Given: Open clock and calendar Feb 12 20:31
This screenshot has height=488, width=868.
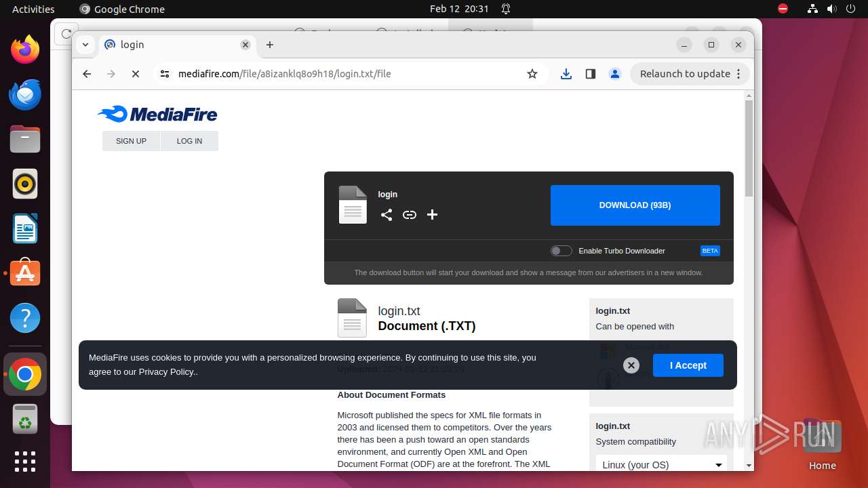Looking at the screenshot, I should (459, 9).
